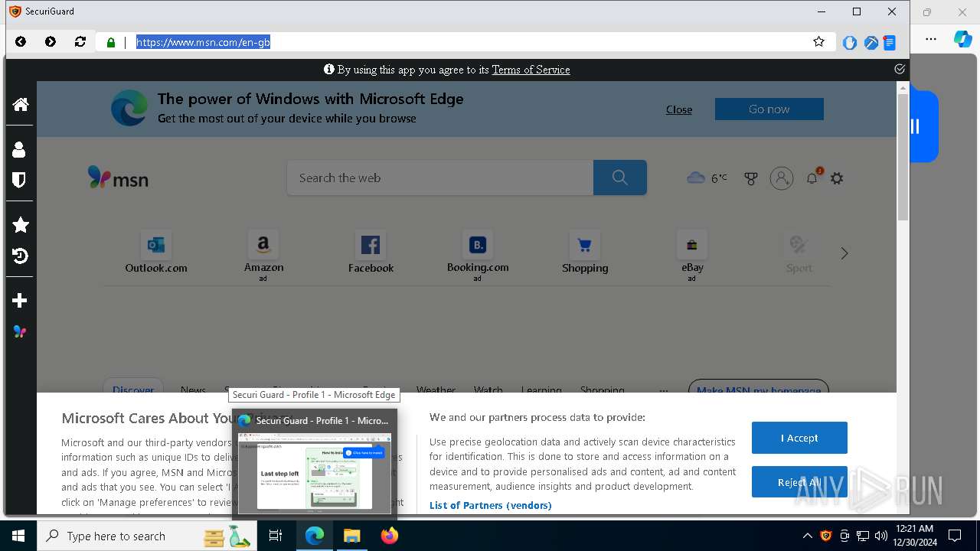Open the volume icon in system tray

pos(881,536)
